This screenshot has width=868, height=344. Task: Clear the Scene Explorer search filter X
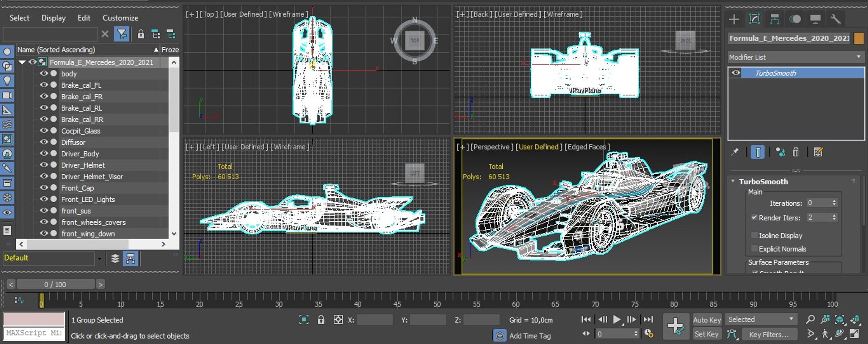(105, 34)
